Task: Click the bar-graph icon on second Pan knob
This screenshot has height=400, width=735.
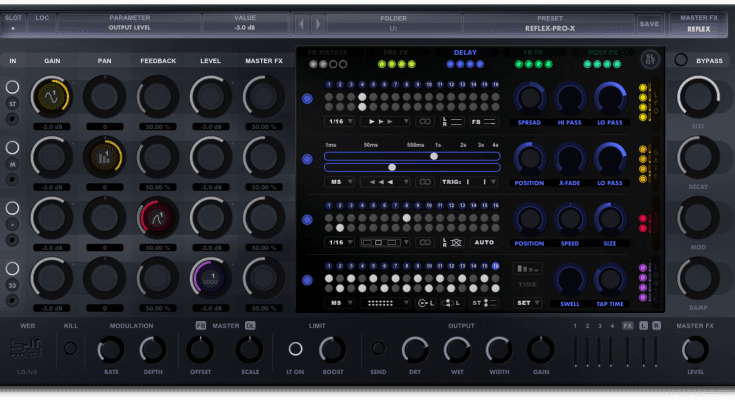Action: coord(102,155)
